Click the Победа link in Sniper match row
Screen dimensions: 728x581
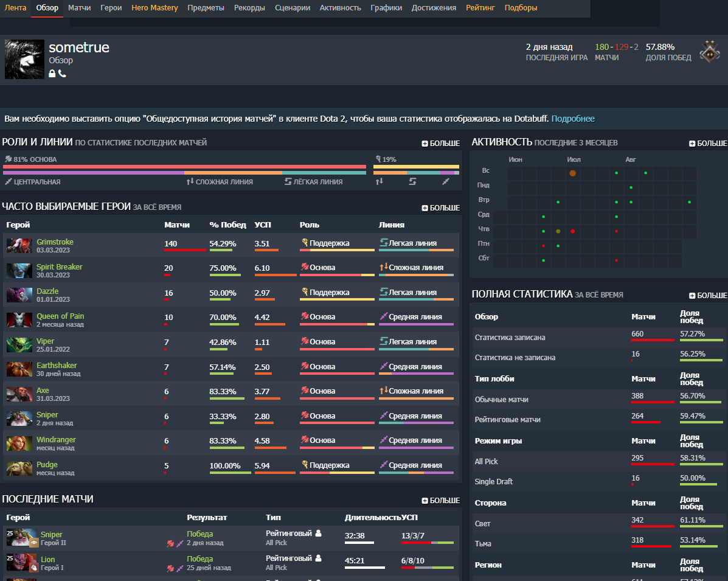click(x=199, y=534)
